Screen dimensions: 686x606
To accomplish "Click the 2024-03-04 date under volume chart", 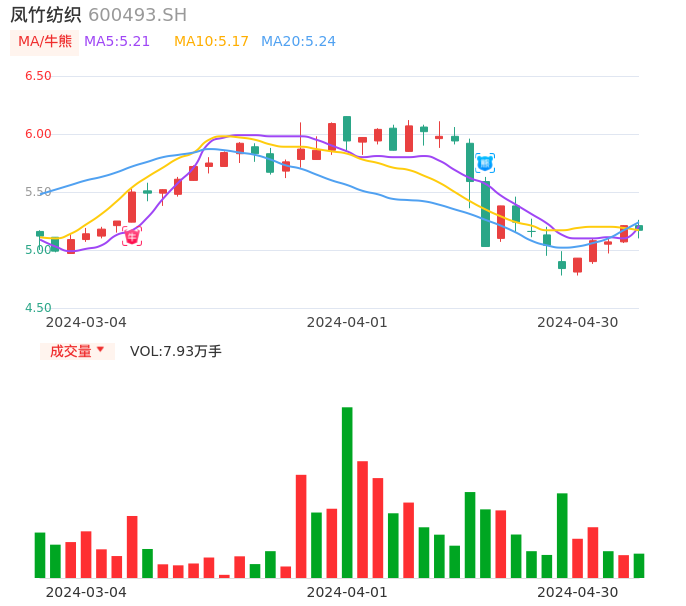I will (86, 592).
